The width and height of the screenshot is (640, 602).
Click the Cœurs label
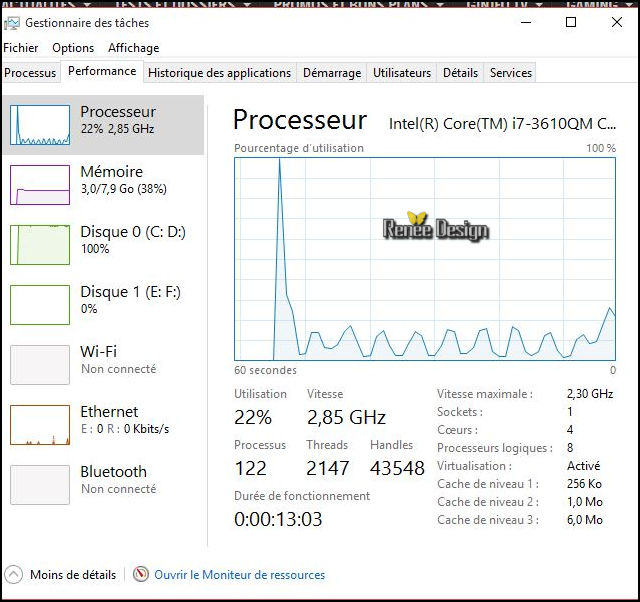coord(457,430)
